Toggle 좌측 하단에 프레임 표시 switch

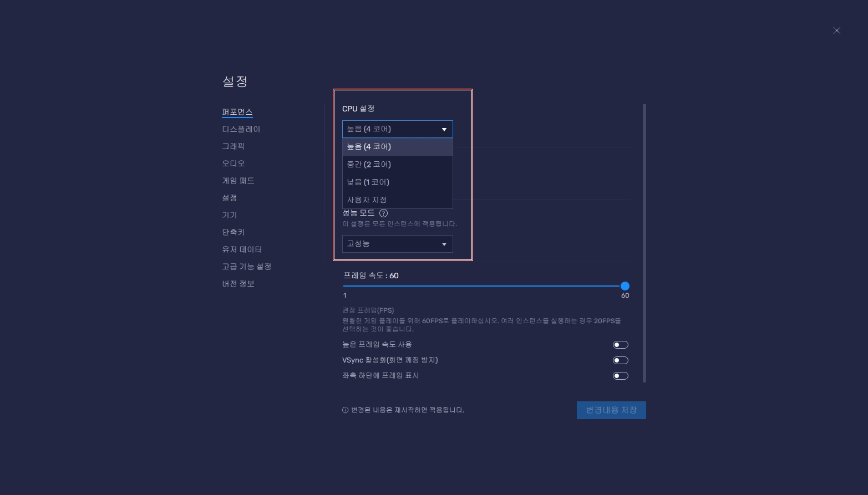click(x=620, y=376)
